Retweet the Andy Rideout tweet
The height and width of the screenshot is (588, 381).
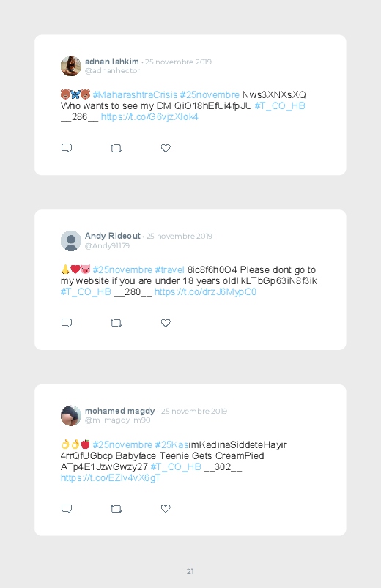coord(116,323)
